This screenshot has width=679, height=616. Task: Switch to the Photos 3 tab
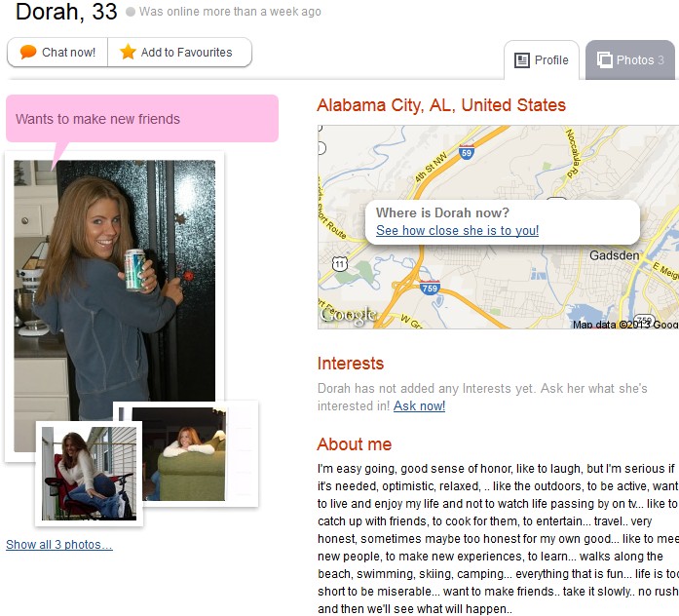coord(630,59)
